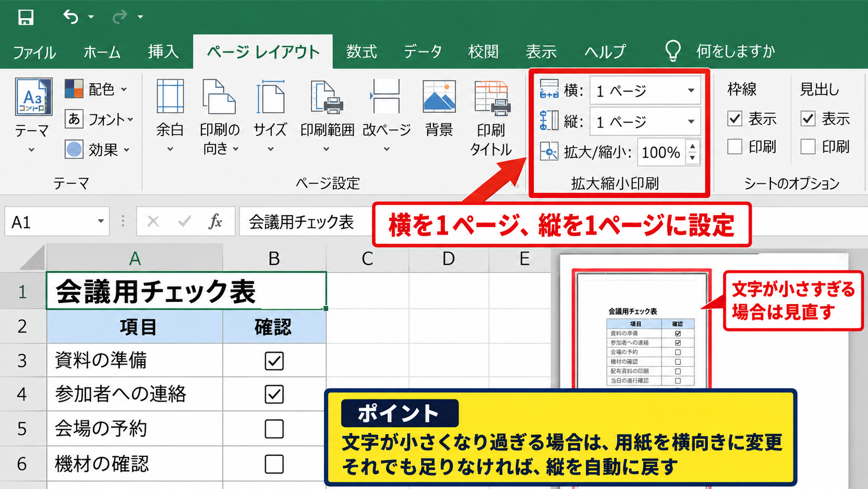Viewport: 868px width, 489px height.
Task: Select cell A1 会議用チェック表
Action: [x=186, y=291]
